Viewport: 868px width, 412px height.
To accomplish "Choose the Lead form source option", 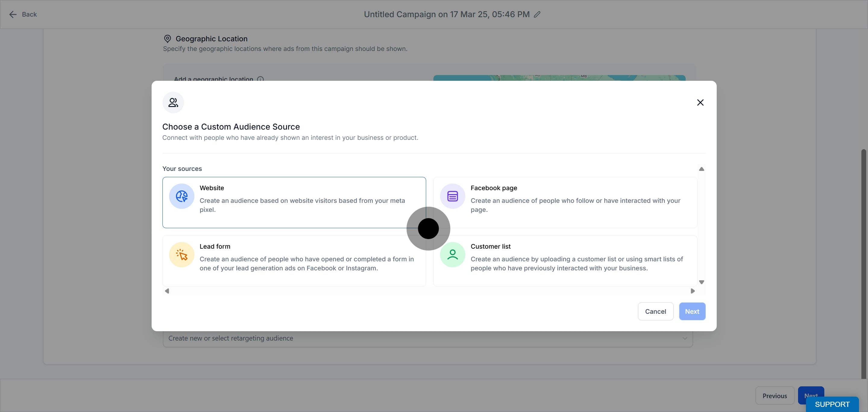I will tap(294, 261).
